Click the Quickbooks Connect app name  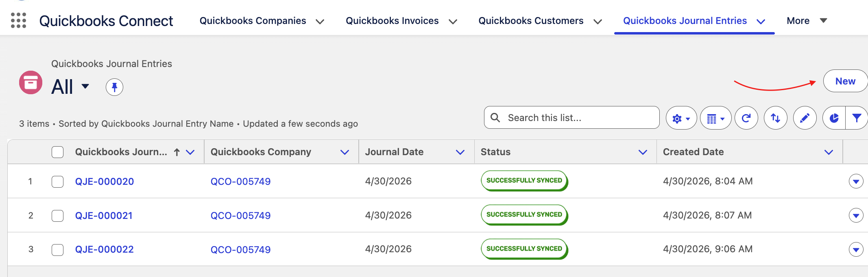click(x=106, y=21)
